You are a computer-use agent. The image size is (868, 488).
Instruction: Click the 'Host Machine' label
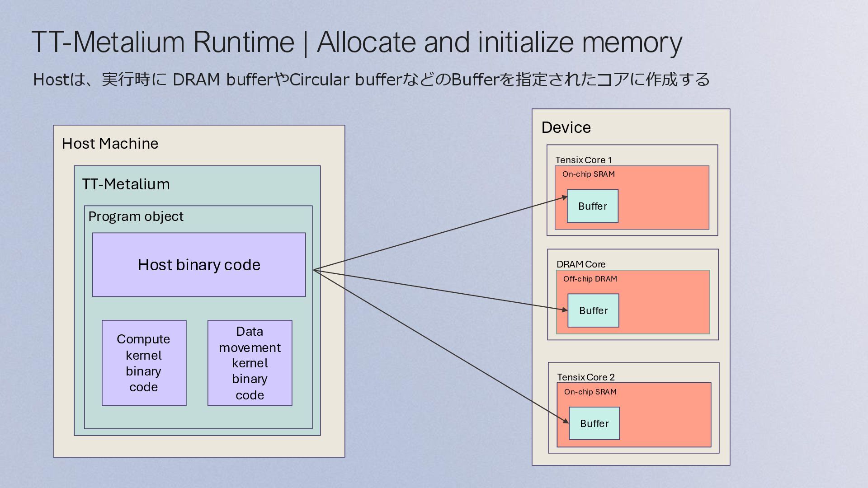[110, 144]
